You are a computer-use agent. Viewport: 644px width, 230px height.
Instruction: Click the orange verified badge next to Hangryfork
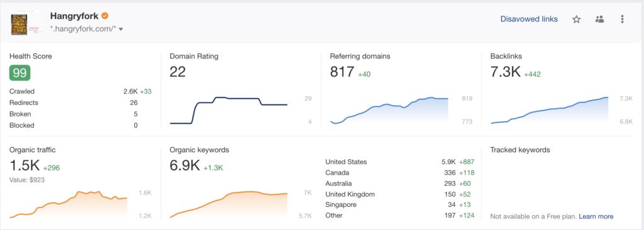point(105,16)
